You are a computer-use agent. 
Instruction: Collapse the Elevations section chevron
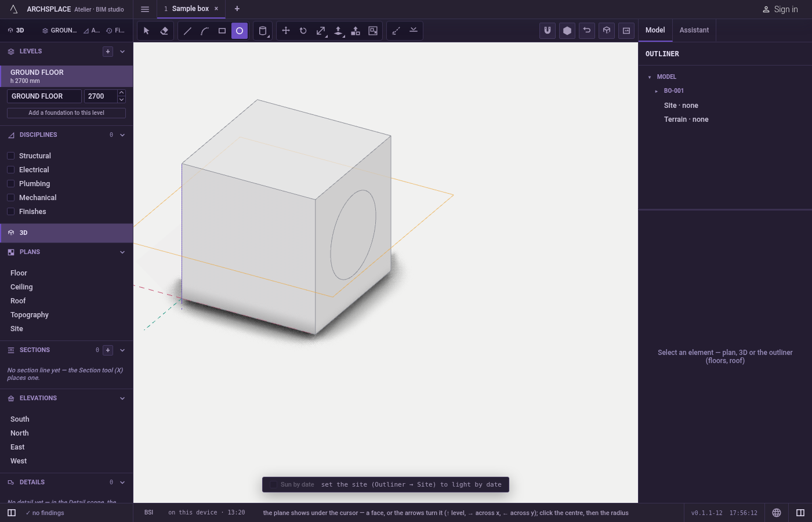tap(122, 398)
